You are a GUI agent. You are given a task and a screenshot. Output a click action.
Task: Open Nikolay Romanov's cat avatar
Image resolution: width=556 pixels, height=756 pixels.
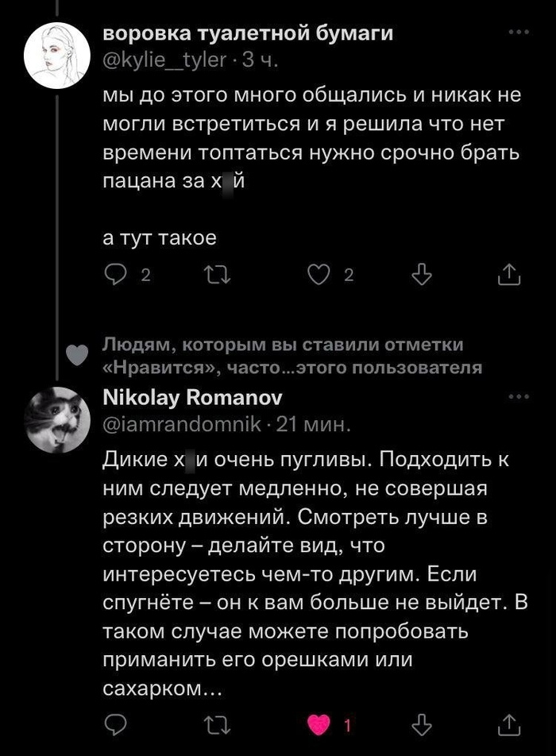(x=56, y=418)
